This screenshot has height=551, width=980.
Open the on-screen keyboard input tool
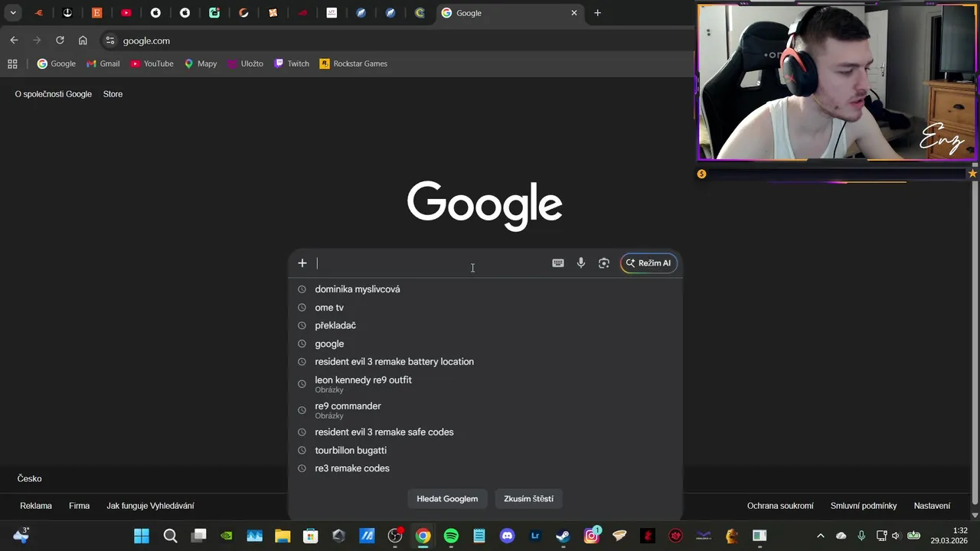(558, 263)
